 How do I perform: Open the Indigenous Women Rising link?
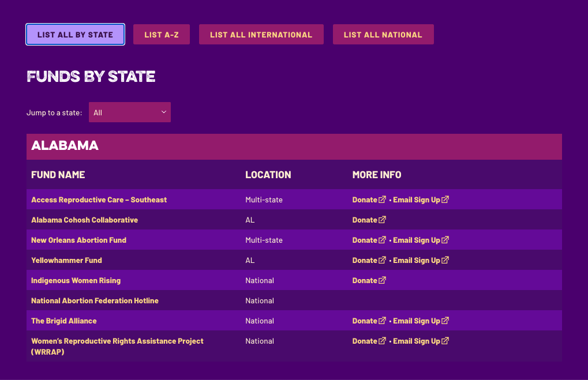76,281
